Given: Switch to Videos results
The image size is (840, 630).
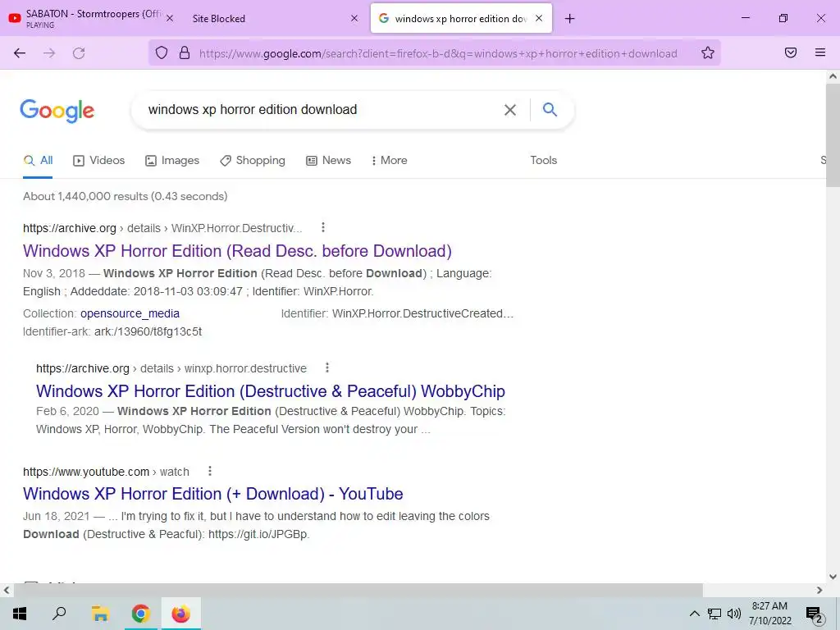Looking at the screenshot, I should coord(99,160).
